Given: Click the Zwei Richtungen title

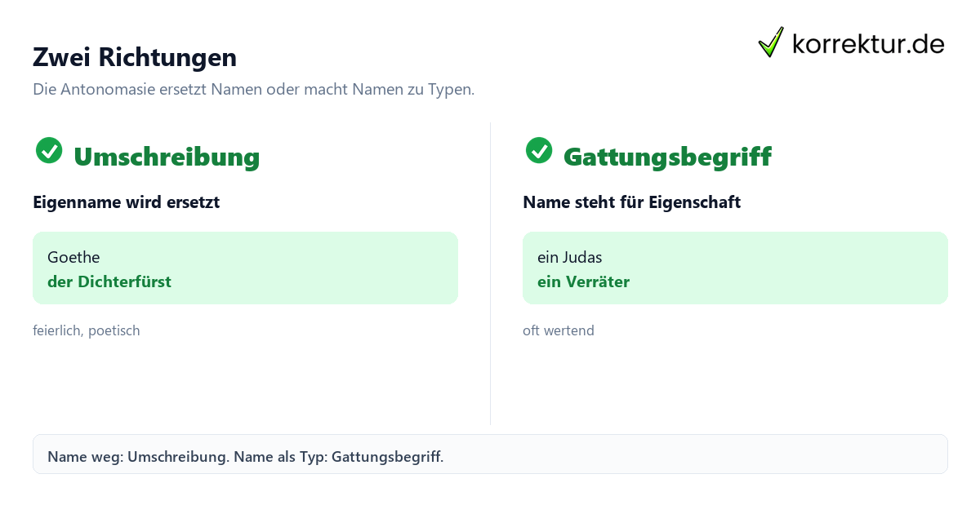Looking at the screenshot, I should (x=135, y=57).
